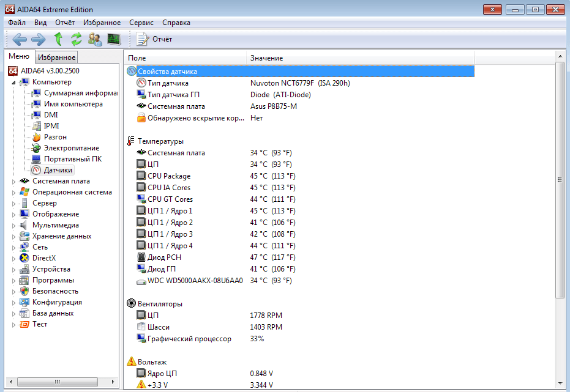The width and height of the screenshot is (570, 392).
Task: Select the Диод PCH temperature row
Action: [x=300, y=257]
